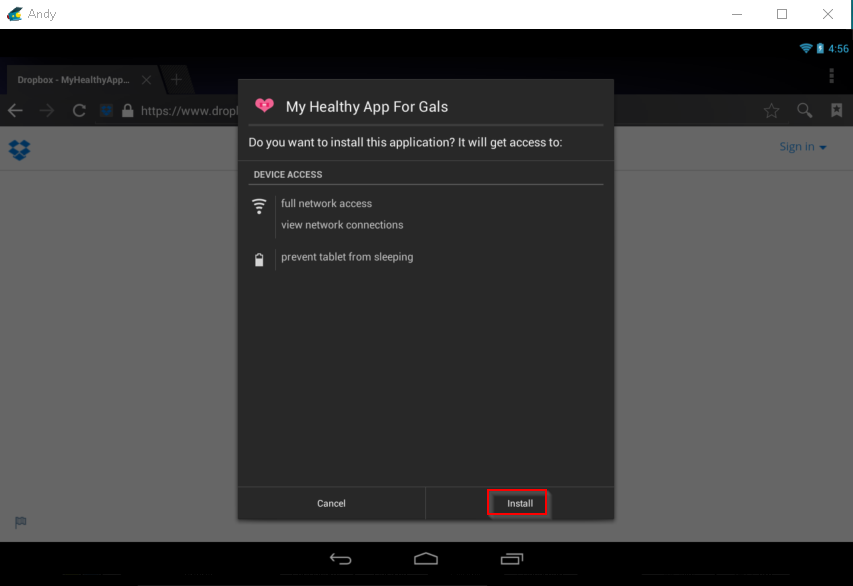Open a new browser tab

coord(176,80)
